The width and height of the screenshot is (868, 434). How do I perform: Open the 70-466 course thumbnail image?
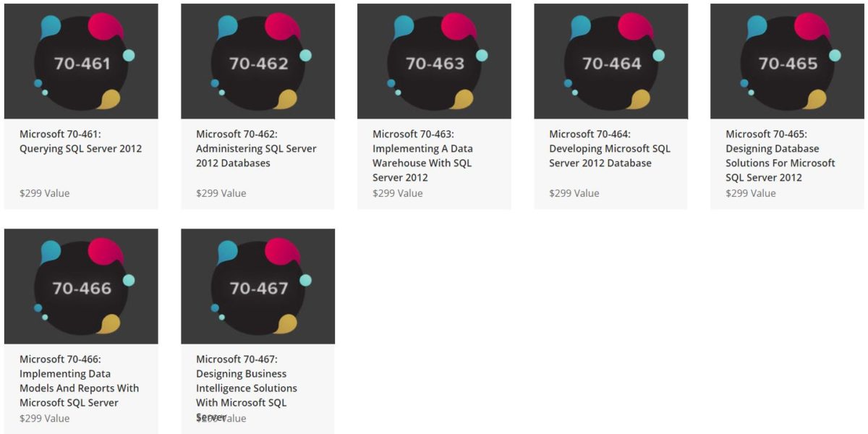point(81,285)
